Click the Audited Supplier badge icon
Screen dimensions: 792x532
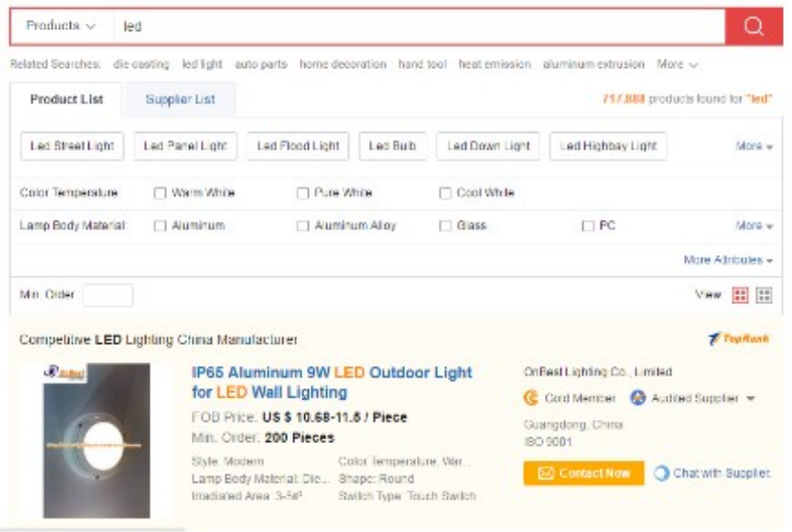[x=638, y=399]
